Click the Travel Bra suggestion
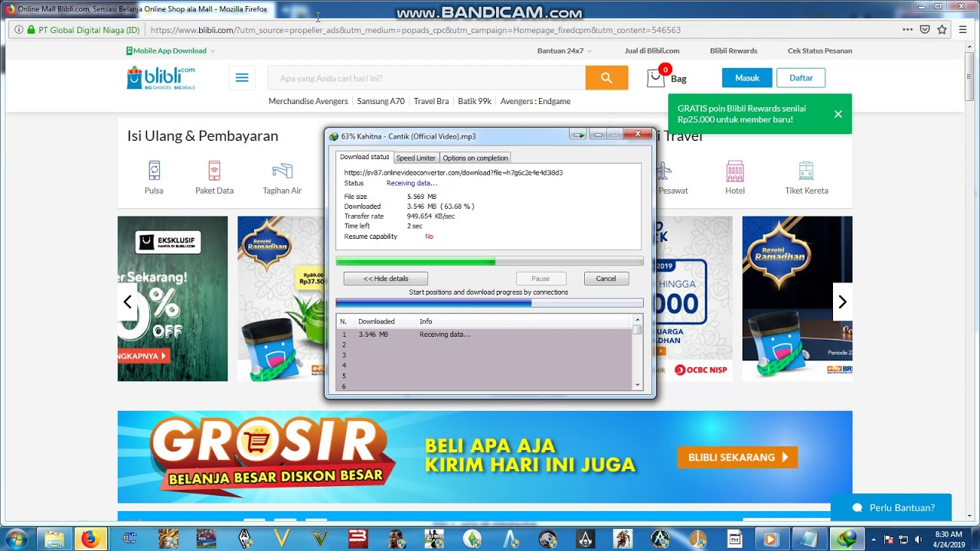Screen dimensions: 980x551 (x=431, y=101)
